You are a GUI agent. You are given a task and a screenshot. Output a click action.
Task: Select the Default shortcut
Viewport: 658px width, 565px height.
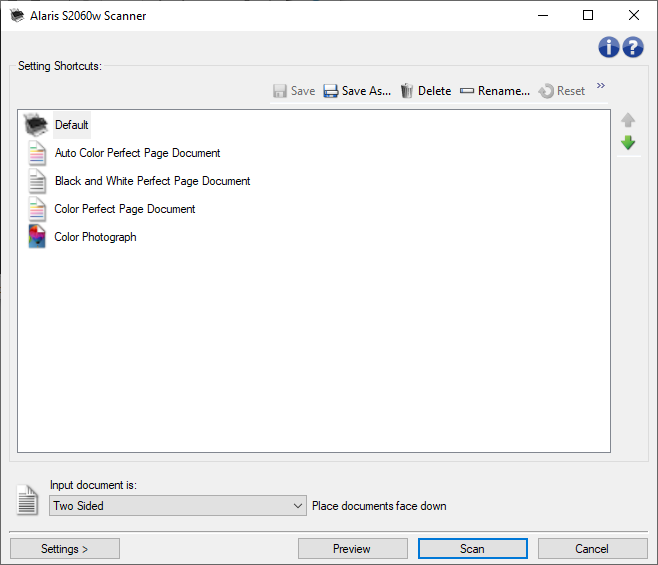(71, 125)
